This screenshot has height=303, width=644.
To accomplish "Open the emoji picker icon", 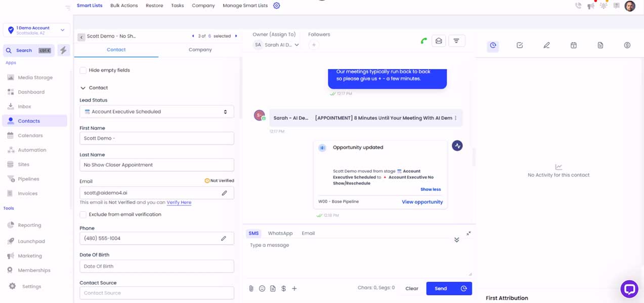I will click(262, 288).
